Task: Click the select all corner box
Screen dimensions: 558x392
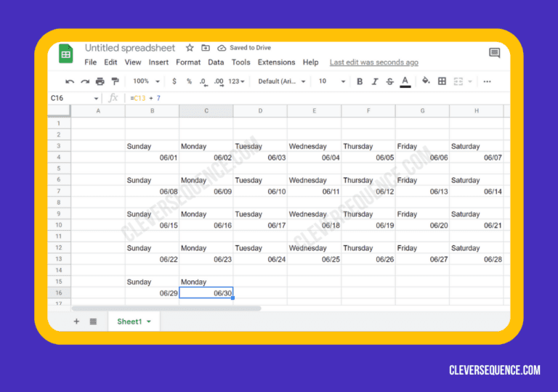Action: coord(59,111)
